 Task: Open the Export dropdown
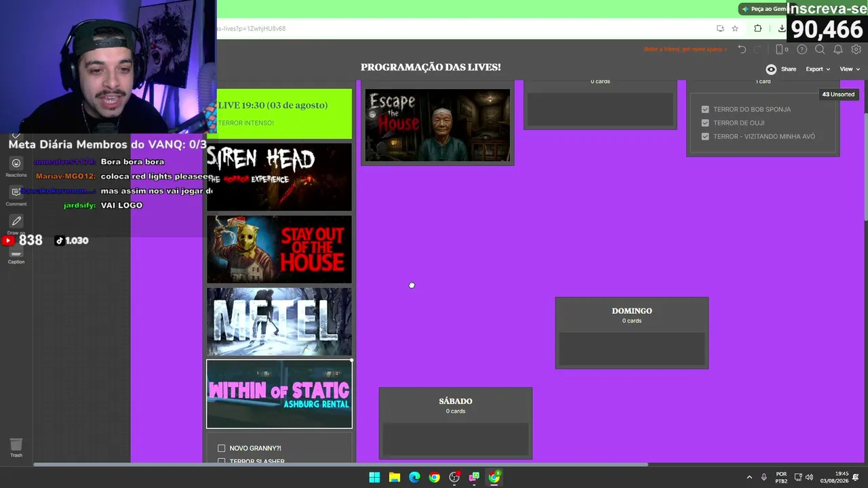tap(818, 69)
